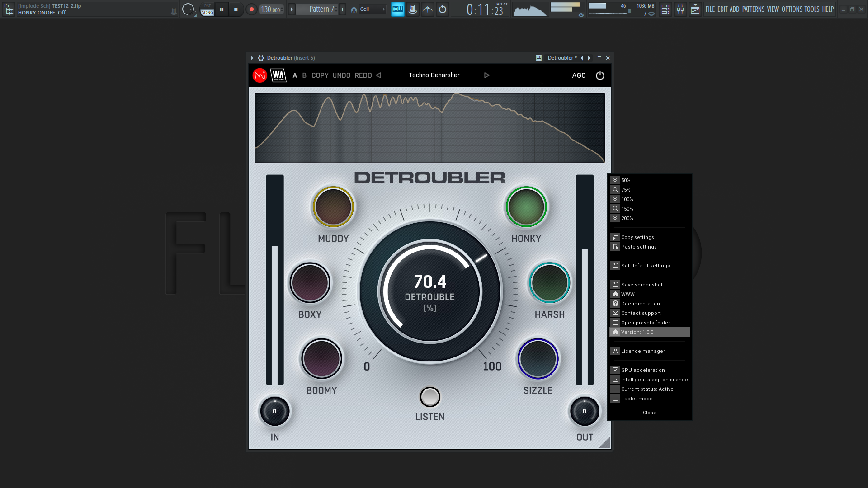Toggle the BOOMY band knob

click(x=322, y=359)
